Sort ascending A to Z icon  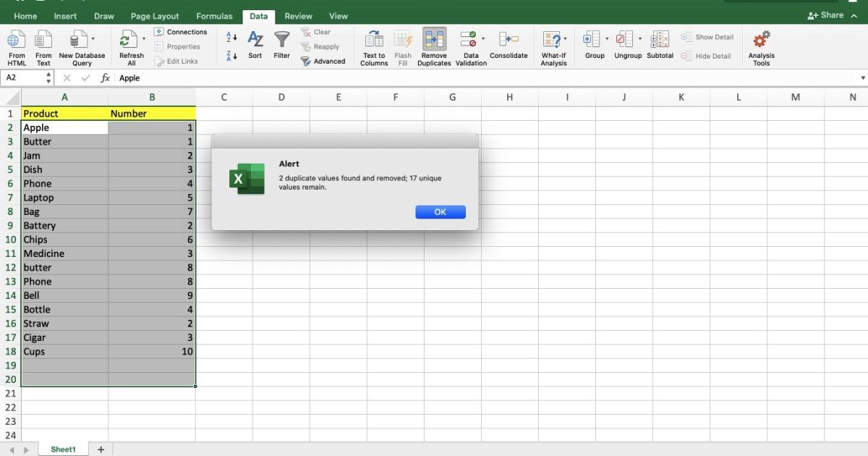231,37
